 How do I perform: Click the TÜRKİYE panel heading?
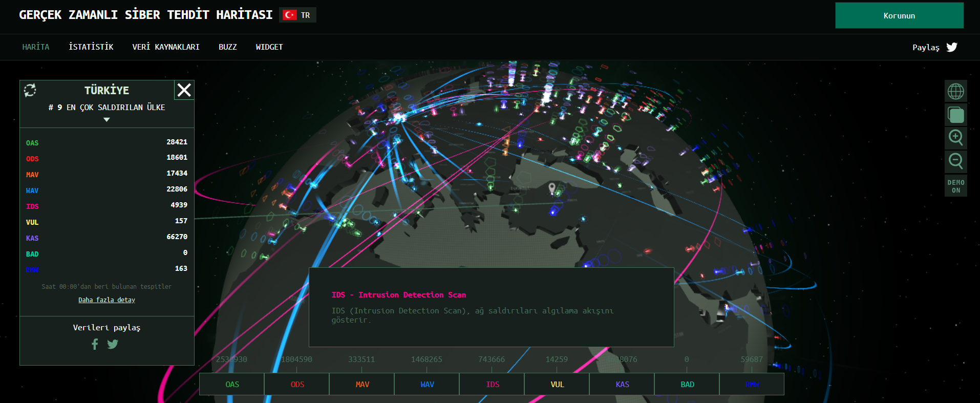click(x=106, y=90)
